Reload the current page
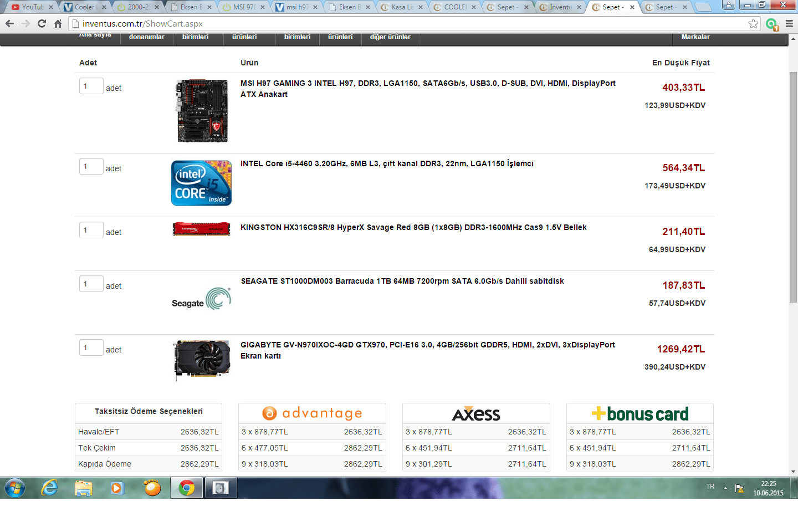The height and width of the screenshot is (532, 798). pyautogui.click(x=42, y=24)
